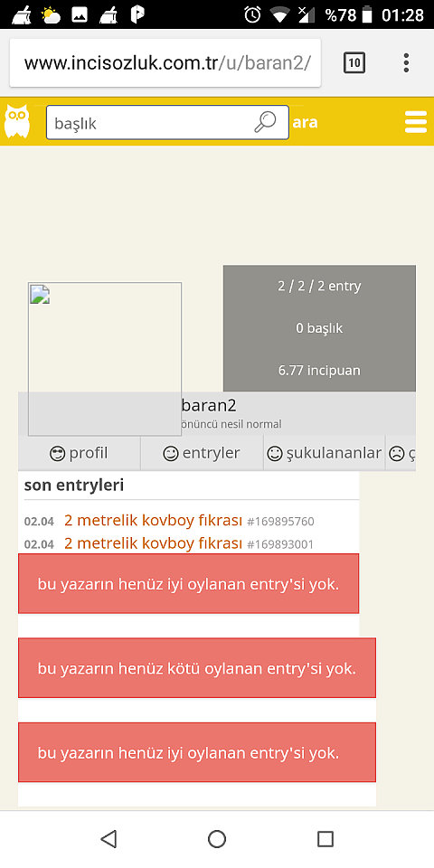Click the magnifying glass search icon
Viewport: 434px width, 868px height.
point(265,122)
